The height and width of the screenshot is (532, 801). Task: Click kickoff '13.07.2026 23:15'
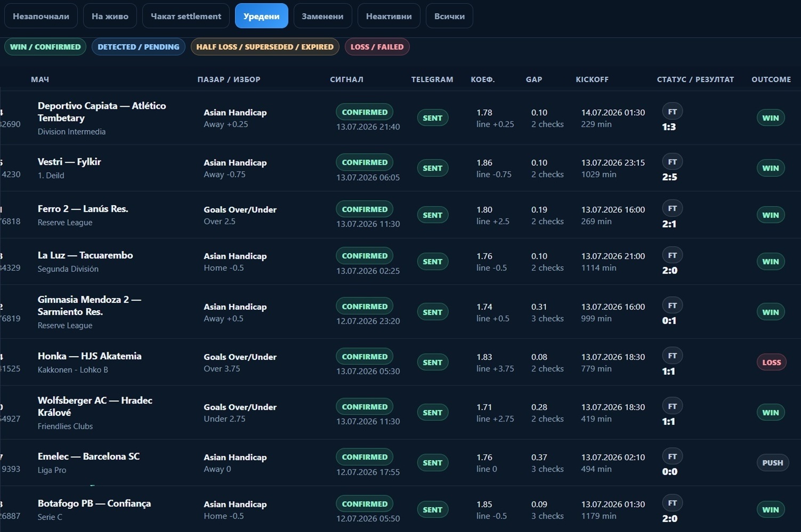tap(613, 163)
